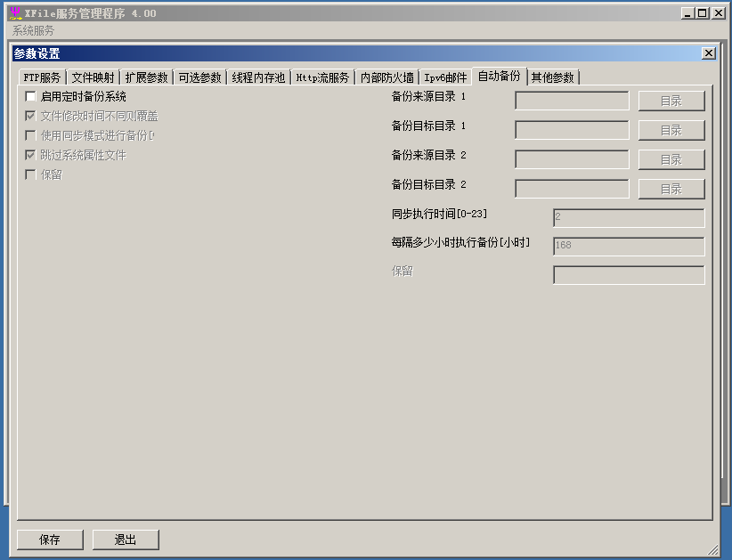This screenshot has height=560, width=732.
Task: Enable the 启用定时备份系统 checkbox
Action: coord(31,96)
